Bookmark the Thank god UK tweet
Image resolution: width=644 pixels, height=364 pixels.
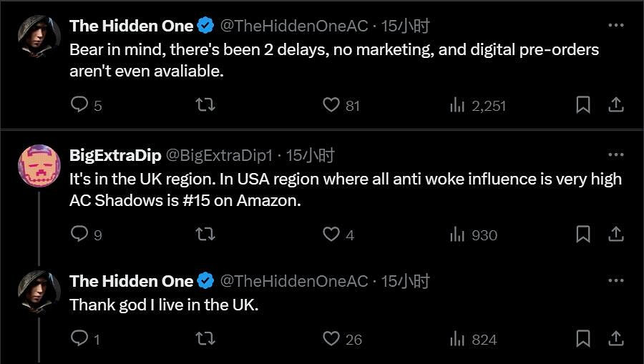tap(583, 339)
